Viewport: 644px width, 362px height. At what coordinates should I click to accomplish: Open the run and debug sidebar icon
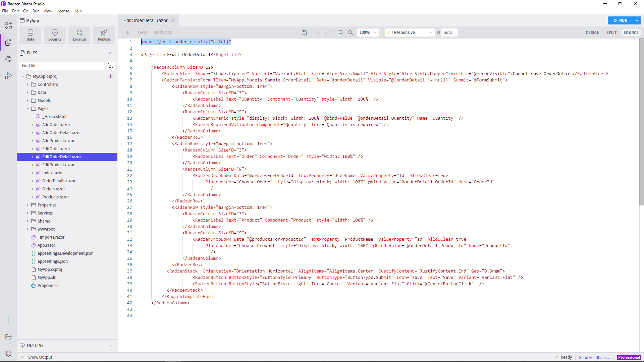(8, 76)
